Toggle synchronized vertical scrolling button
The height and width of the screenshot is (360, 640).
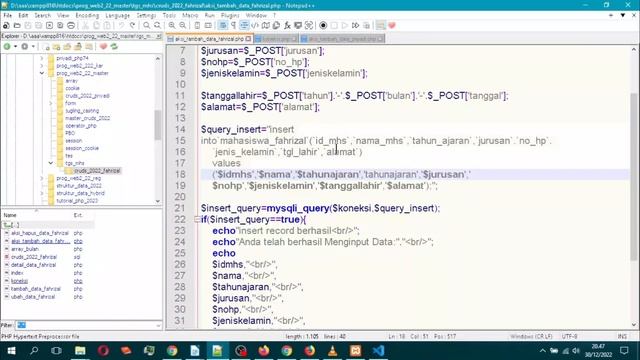(x=197, y=25)
